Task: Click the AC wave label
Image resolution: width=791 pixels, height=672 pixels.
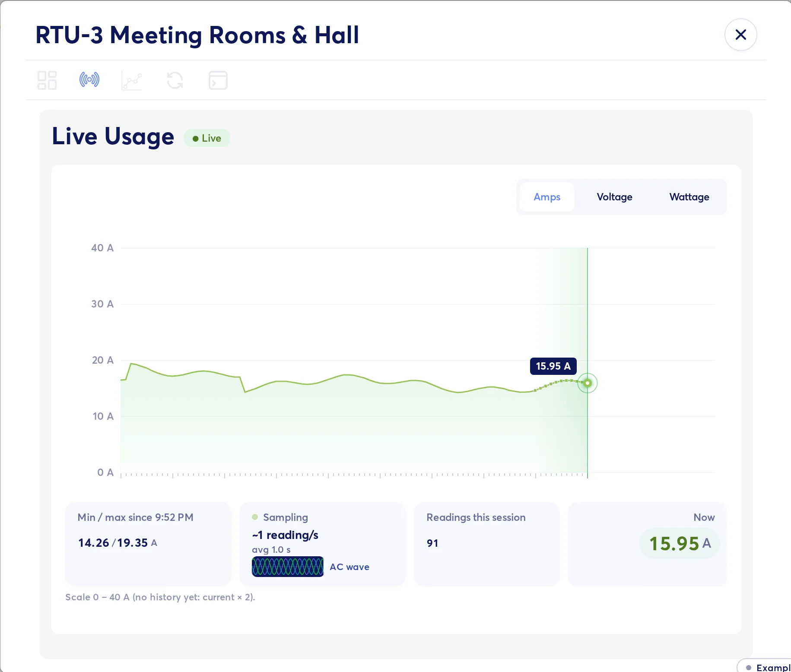Action: tap(349, 567)
